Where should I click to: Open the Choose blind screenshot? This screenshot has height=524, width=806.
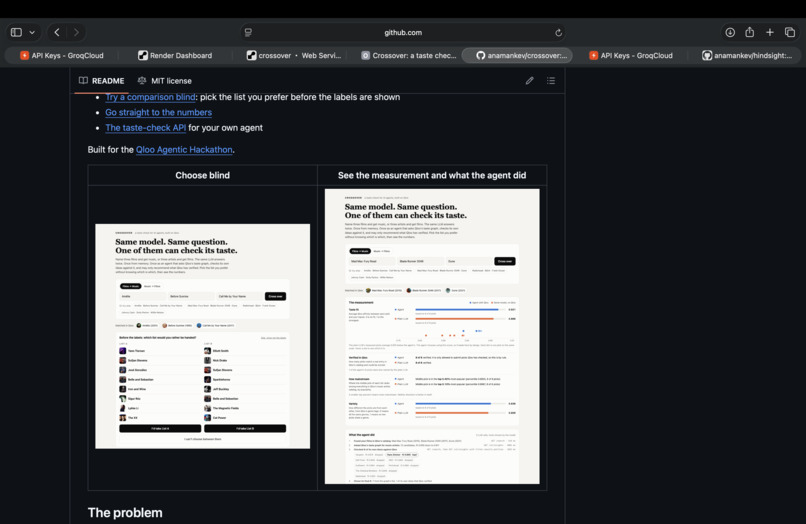pyautogui.click(x=203, y=336)
